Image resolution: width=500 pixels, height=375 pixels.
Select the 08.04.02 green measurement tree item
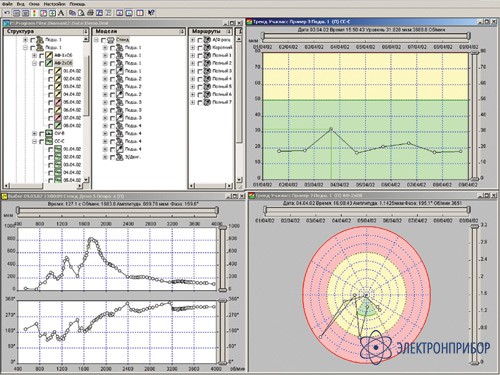point(72,126)
